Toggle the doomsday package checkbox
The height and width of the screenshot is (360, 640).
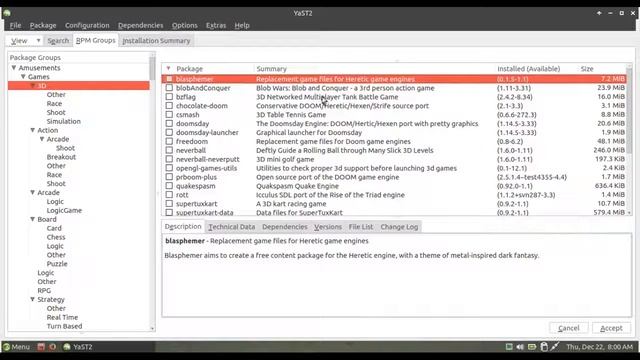[x=169, y=123]
